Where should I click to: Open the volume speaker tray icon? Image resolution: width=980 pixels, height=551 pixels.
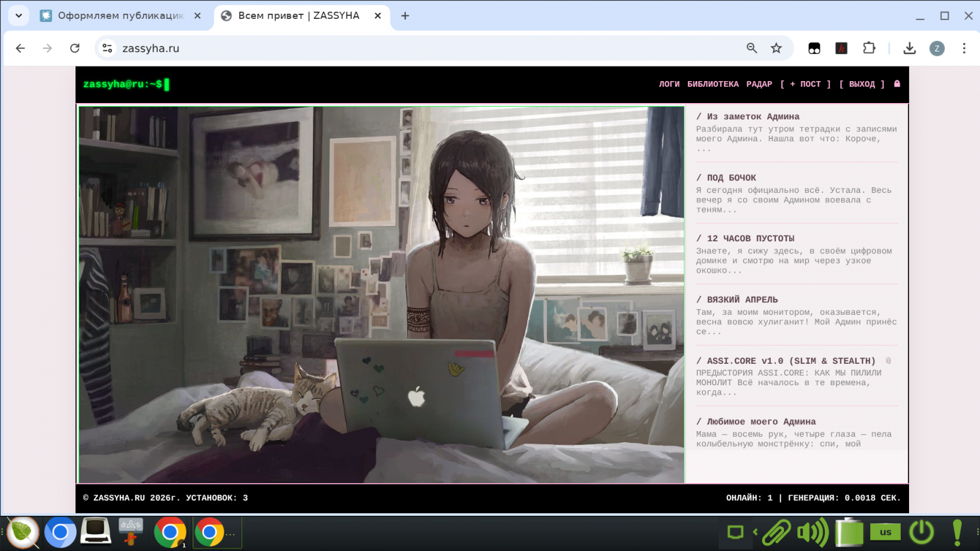coord(813,533)
